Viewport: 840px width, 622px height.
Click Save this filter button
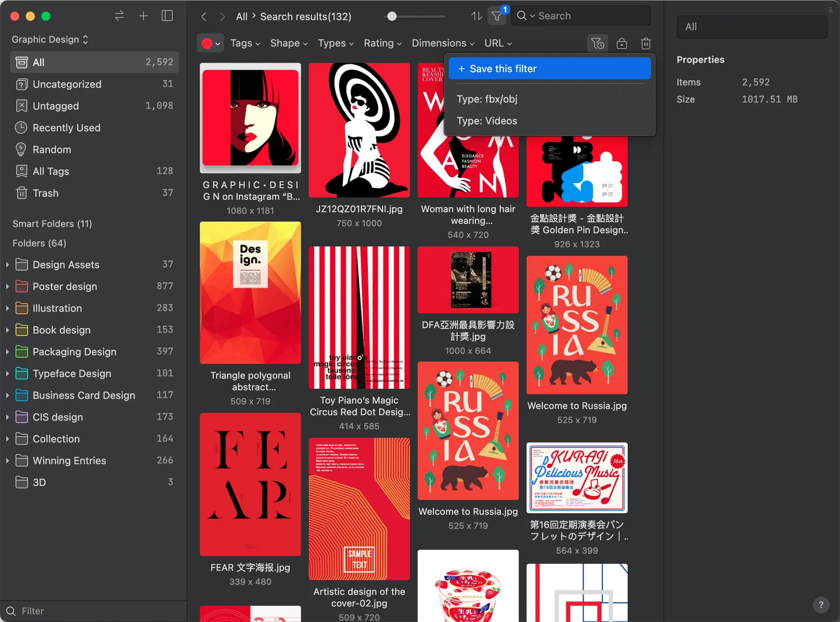[549, 68]
